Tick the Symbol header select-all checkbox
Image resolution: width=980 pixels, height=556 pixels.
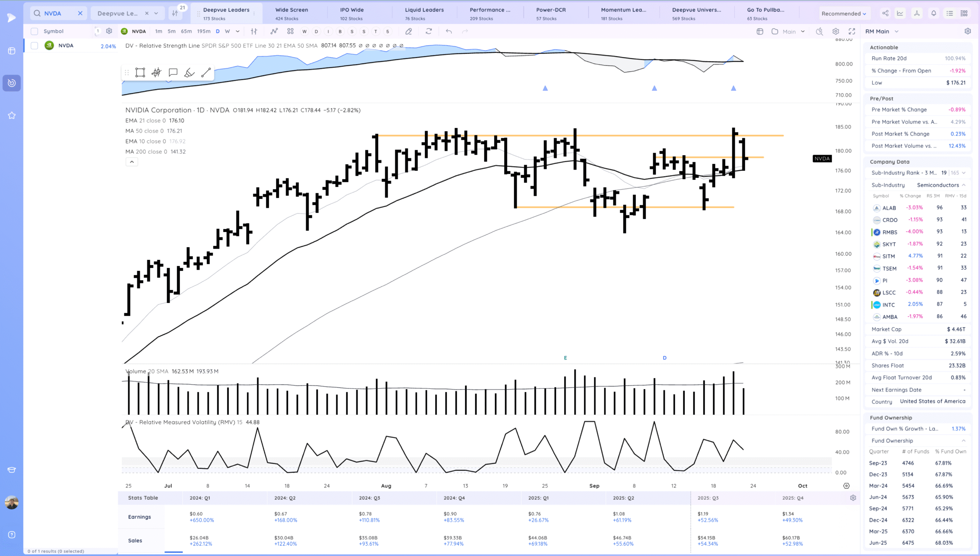point(34,31)
